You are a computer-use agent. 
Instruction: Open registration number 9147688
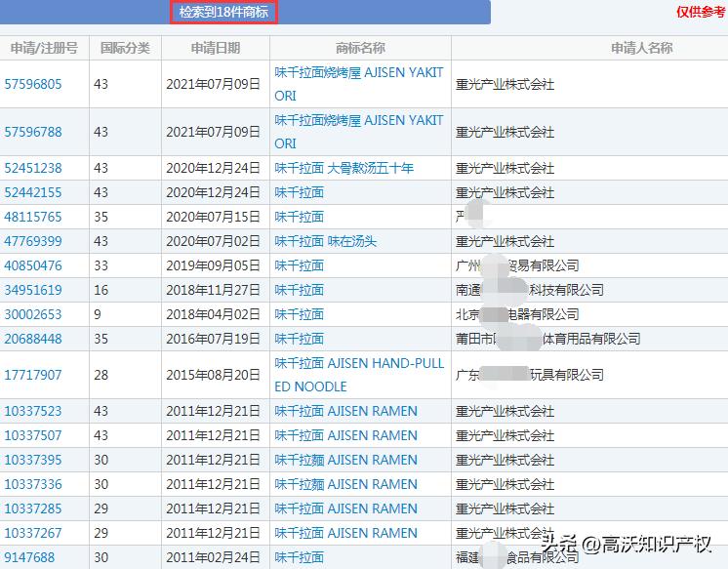coord(29,557)
